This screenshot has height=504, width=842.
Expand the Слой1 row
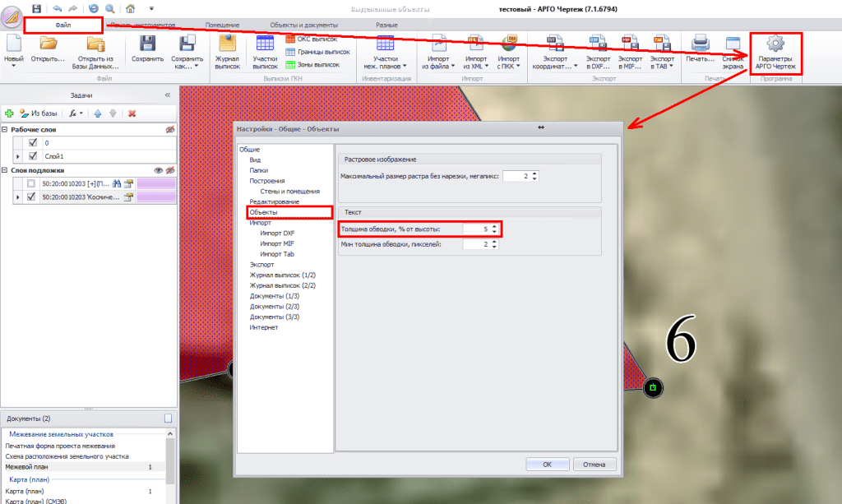pos(18,157)
